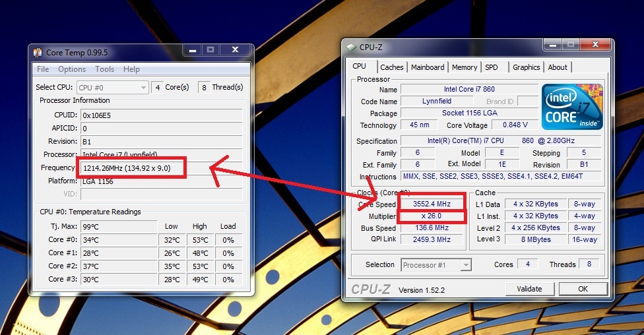644x335 pixels.
Task: Click the Cores count box showing 4 in Core Temp
Action: click(x=157, y=88)
